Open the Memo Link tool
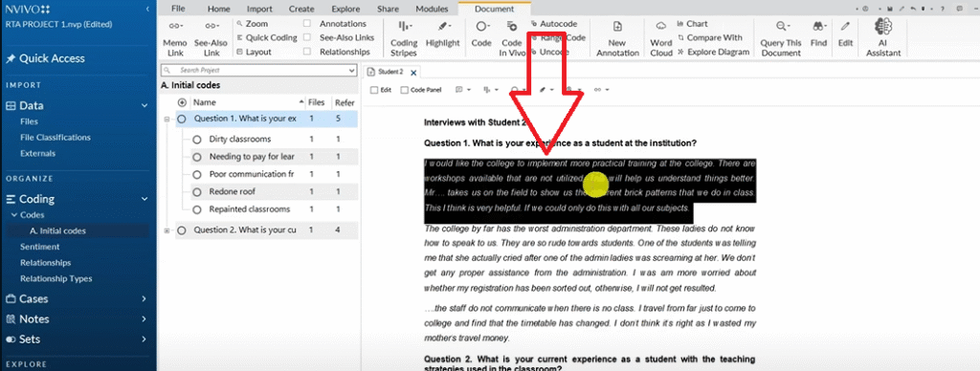This screenshot has height=371, width=980. tap(174, 38)
